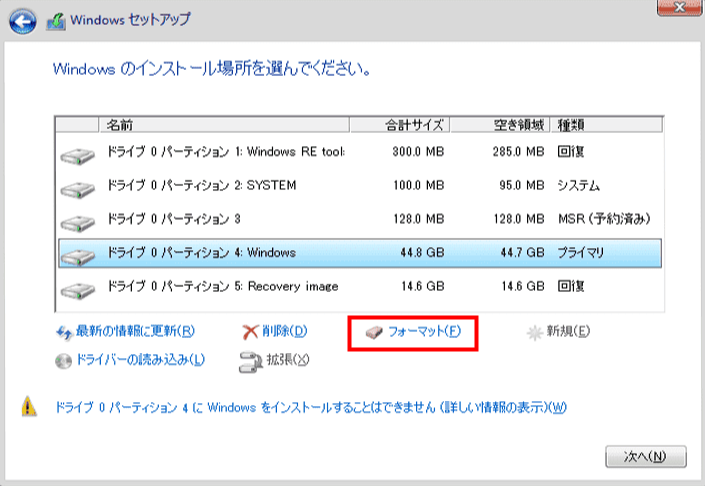
Task: Select ドライブ 0 パーティション 5: Recovery image
Action: tap(360, 287)
